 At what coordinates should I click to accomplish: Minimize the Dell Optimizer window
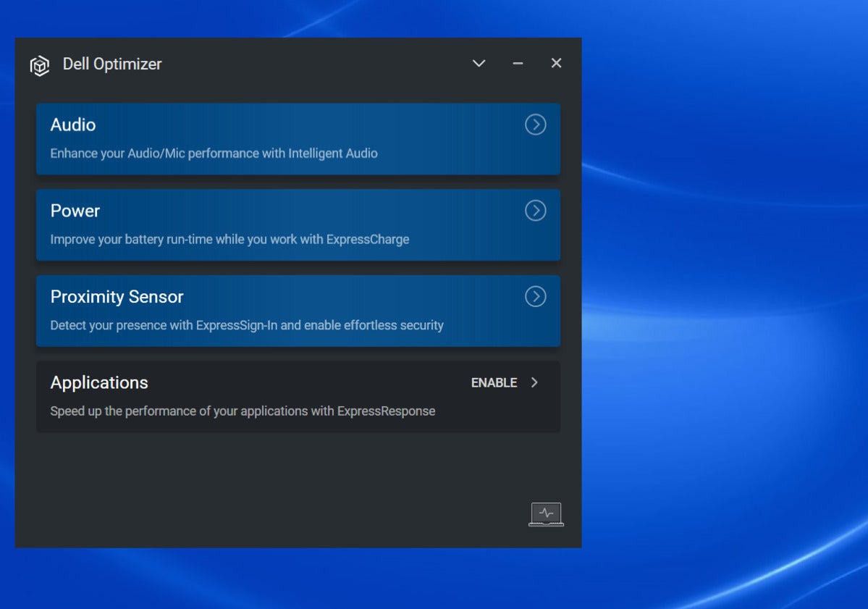(518, 64)
